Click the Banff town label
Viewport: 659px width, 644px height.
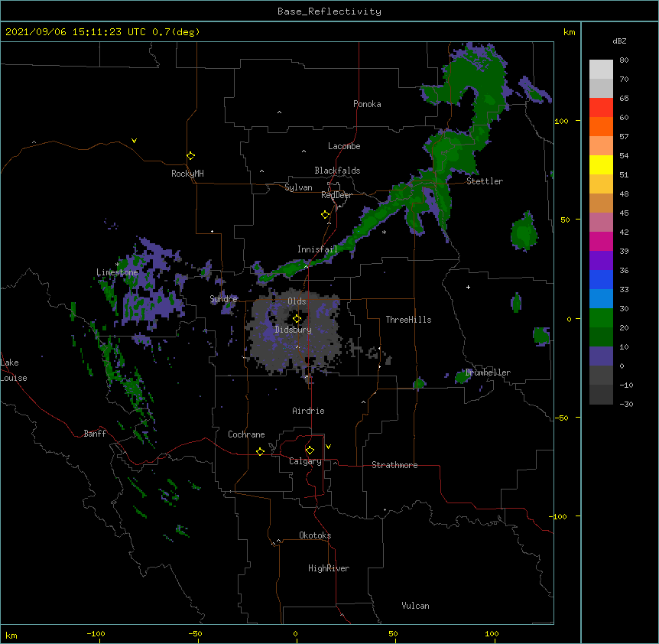(x=95, y=434)
